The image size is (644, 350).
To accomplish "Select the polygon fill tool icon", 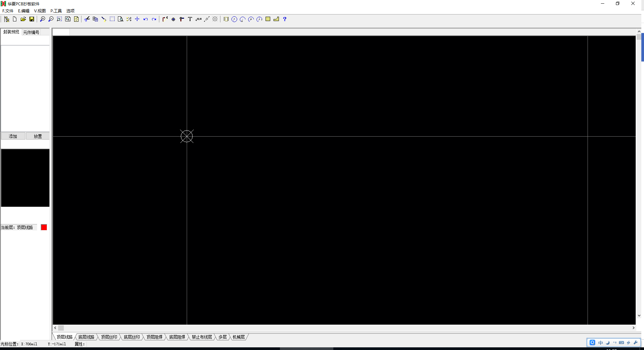I will click(x=276, y=19).
